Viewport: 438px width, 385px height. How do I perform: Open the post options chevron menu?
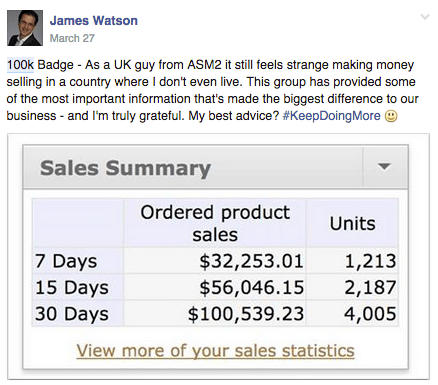425,17
